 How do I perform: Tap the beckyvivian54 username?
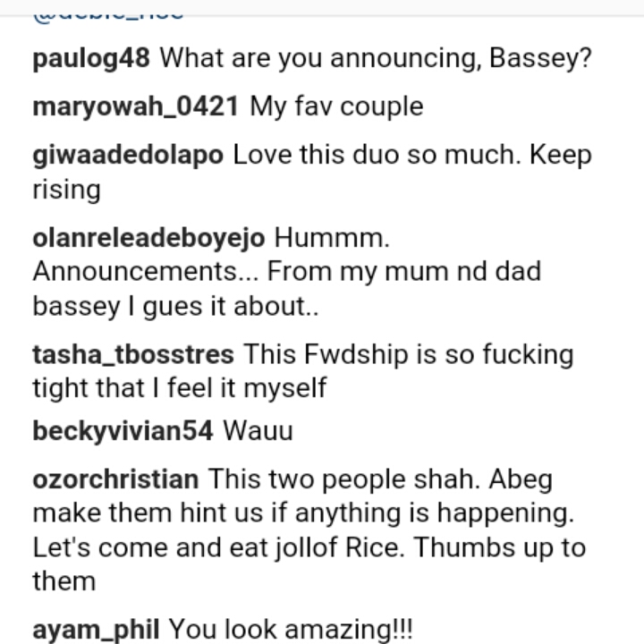point(123,431)
